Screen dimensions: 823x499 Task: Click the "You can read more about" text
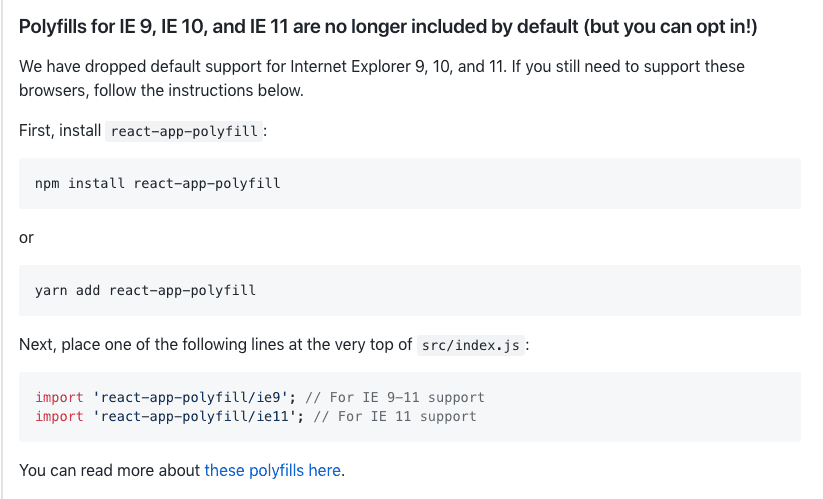[109, 470]
